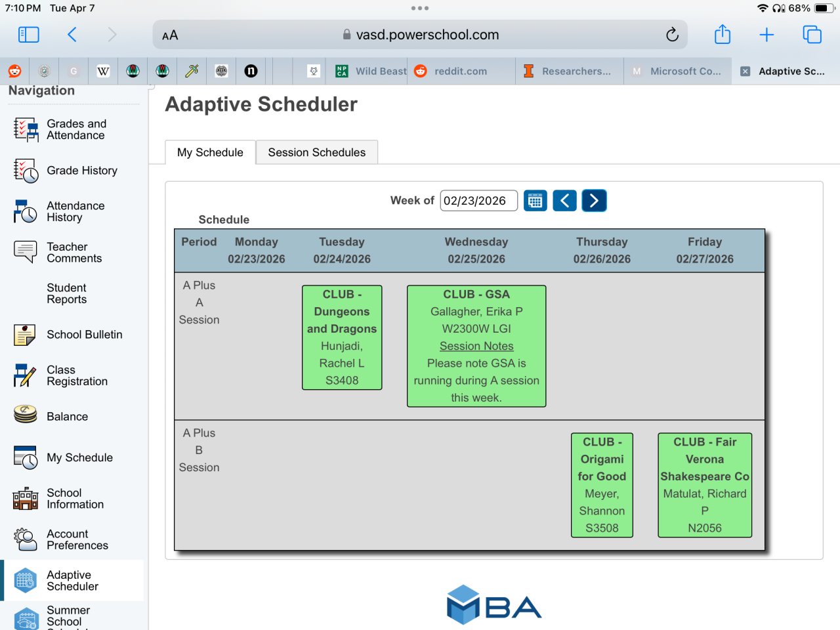Image resolution: width=840 pixels, height=630 pixels.
Task: Open a new Safari tab
Action: click(x=766, y=35)
